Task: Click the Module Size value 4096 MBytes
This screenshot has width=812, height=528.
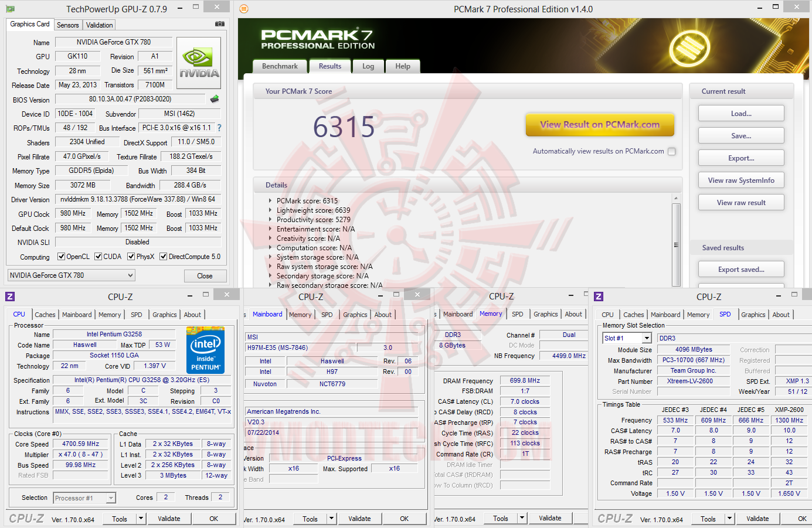Action: 694,349
